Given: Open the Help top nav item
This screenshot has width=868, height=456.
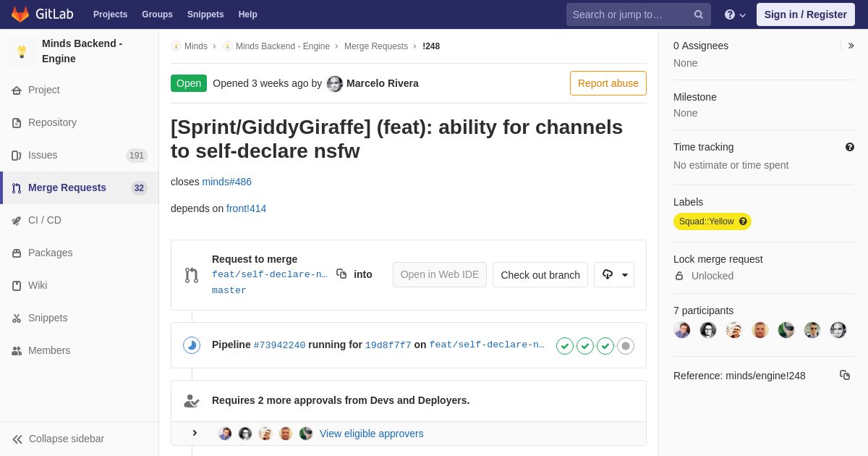Looking at the screenshot, I should pyautogui.click(x=248, y=14).
